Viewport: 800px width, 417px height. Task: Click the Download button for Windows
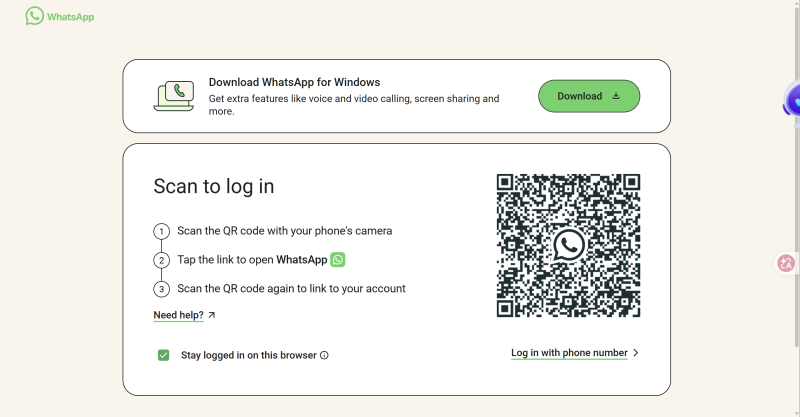click(x=589, y=96)
